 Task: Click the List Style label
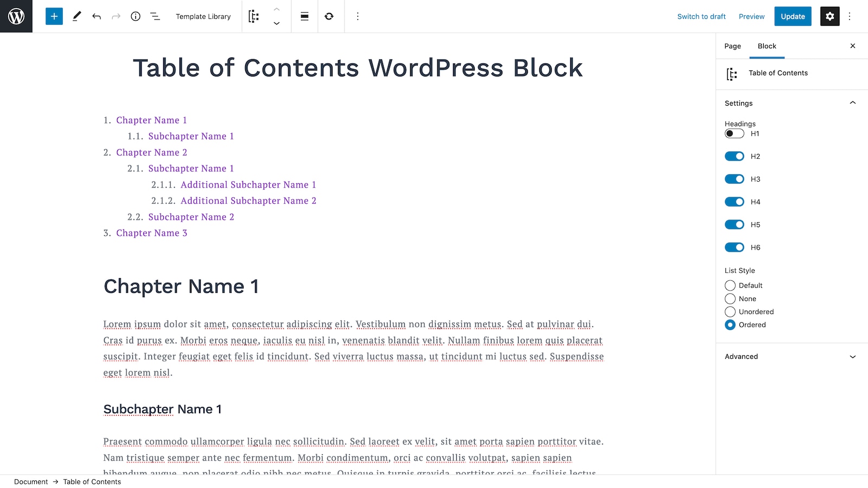click(739, 271)
